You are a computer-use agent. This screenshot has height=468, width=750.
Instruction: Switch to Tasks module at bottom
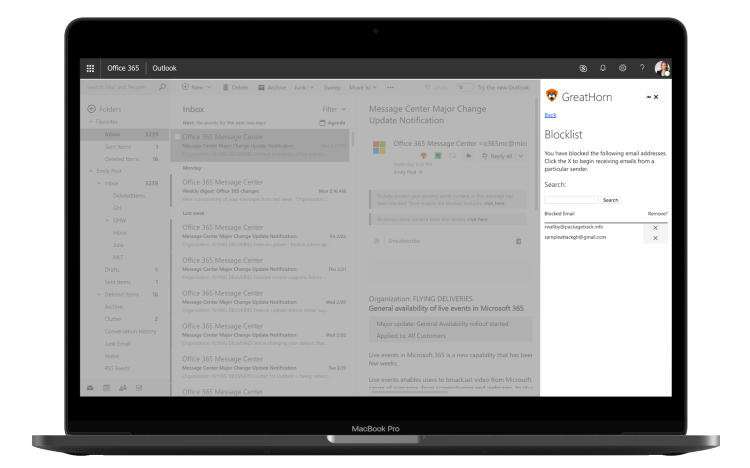tap(139, 388)
